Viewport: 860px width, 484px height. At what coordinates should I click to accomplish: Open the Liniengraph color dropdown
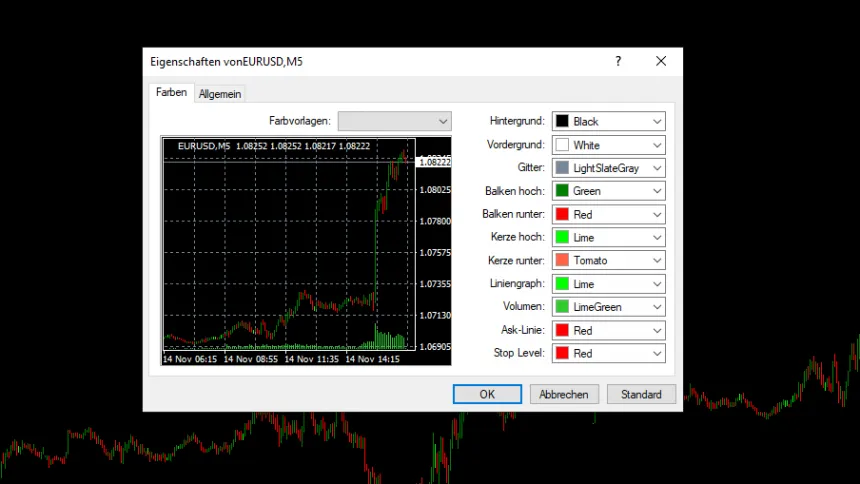click(656, 284)
